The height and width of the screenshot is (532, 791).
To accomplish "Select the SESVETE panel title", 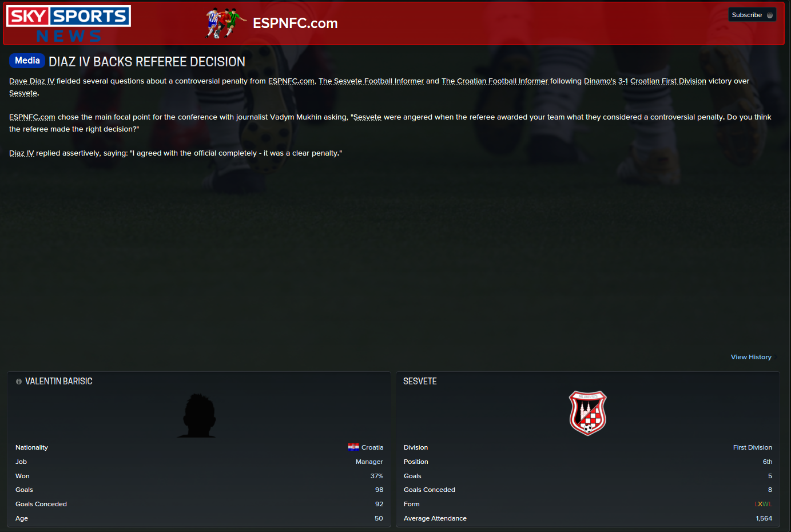I will 420,382.
